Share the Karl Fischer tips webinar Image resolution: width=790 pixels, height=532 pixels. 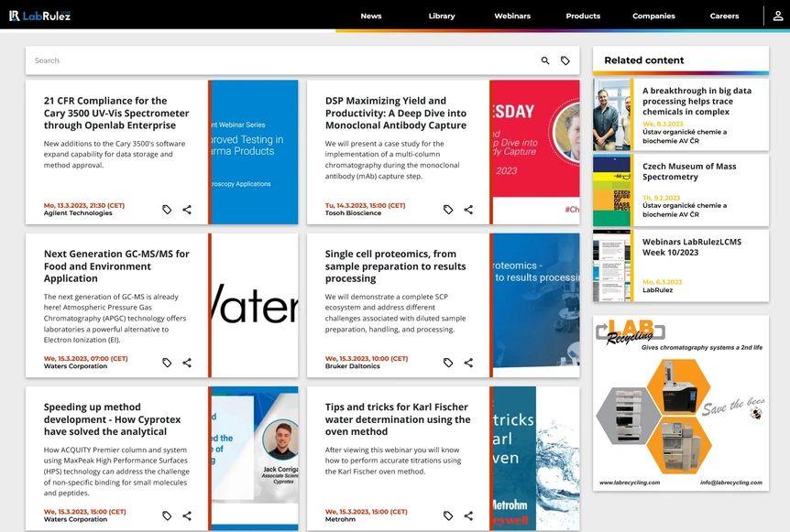(468, 516)
